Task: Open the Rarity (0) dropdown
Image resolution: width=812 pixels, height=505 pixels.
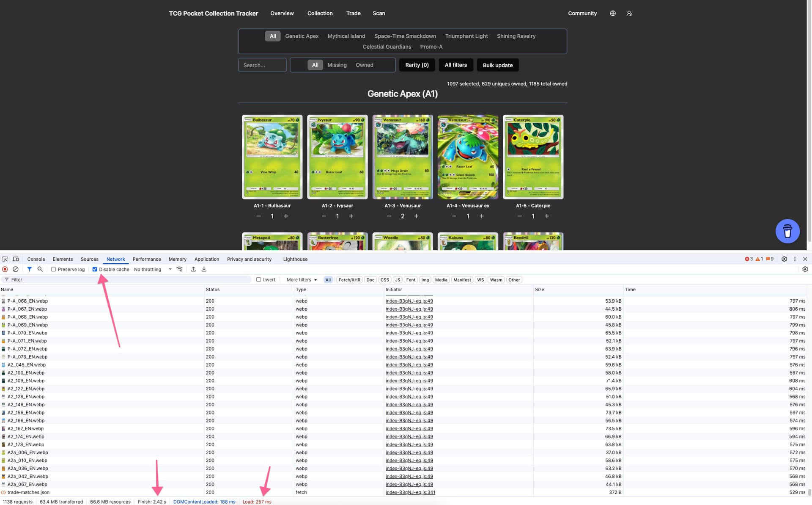Action: click(x=417, y=65)
